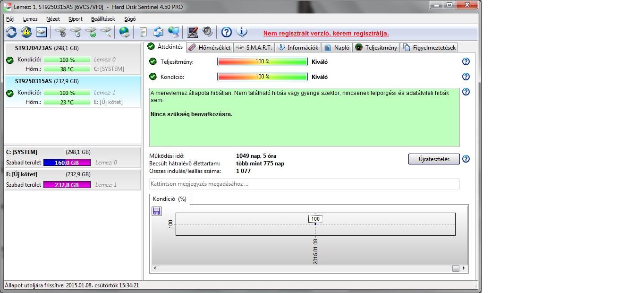Open the report document toolbar icon
Viewport: 644px width, 293px height.
pos(143,32)
